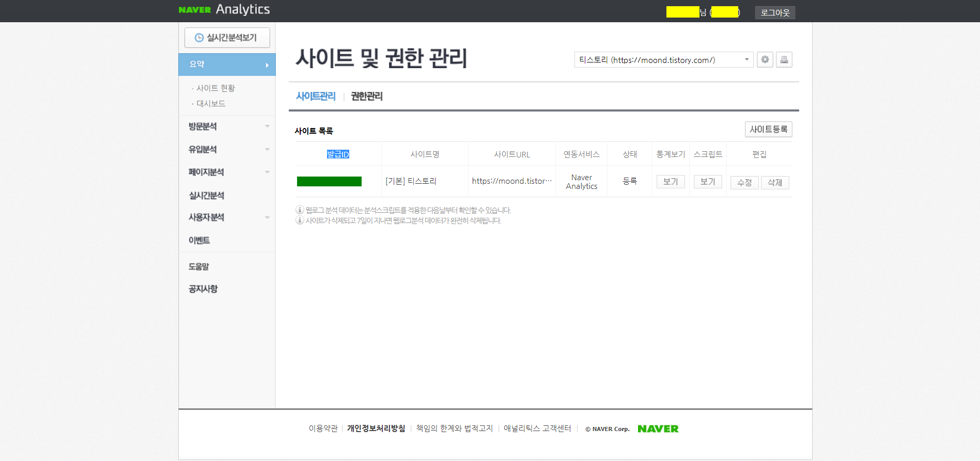Viewport: 980px width, 461px height.
Task: Click the 수정 edit button
Action: tap(744, 183)
